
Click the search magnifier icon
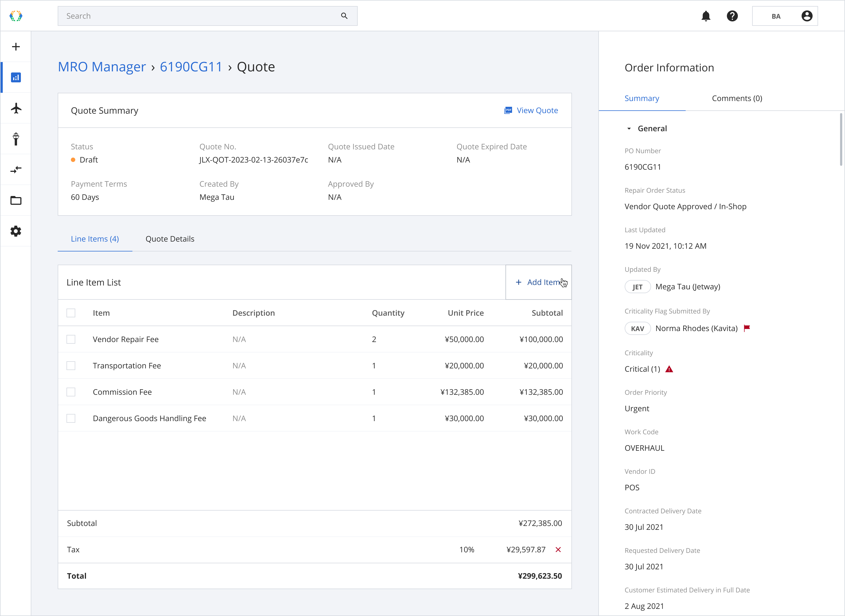click(x=344, y=16)
